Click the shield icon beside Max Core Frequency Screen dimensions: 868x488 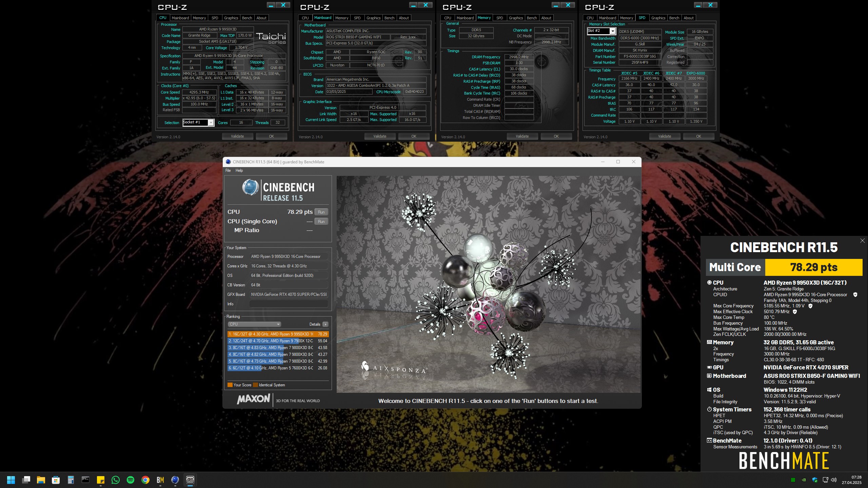point(810,306)
